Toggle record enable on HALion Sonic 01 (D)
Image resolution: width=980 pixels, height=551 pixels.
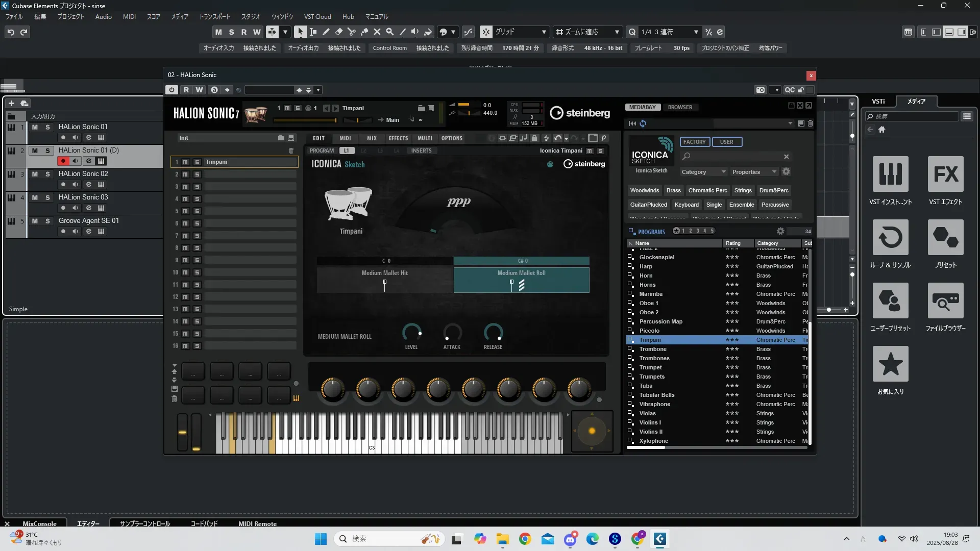[x=63, y=161]
